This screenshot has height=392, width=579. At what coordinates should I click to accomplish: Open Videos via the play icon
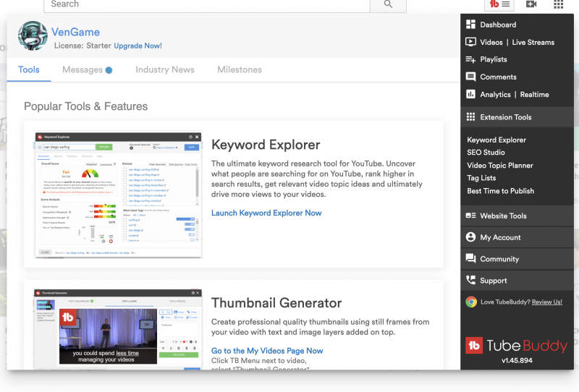pyautogui.click(x=471, y=42)
